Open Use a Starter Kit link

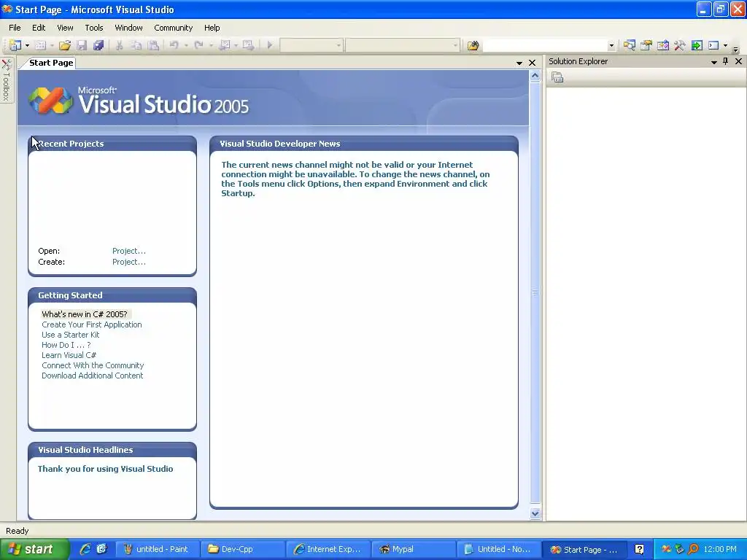point(71,335)
